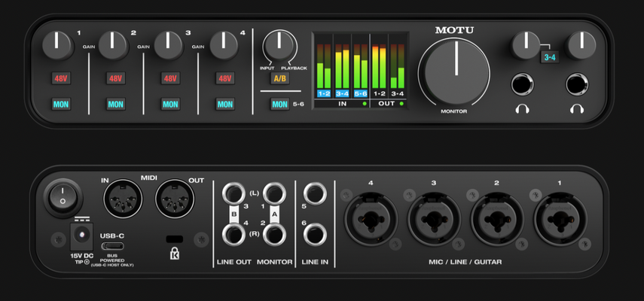Toggle 48V phantom power on channel 1
The width and height of the screenshot is (644, 301).
[61, 78]
